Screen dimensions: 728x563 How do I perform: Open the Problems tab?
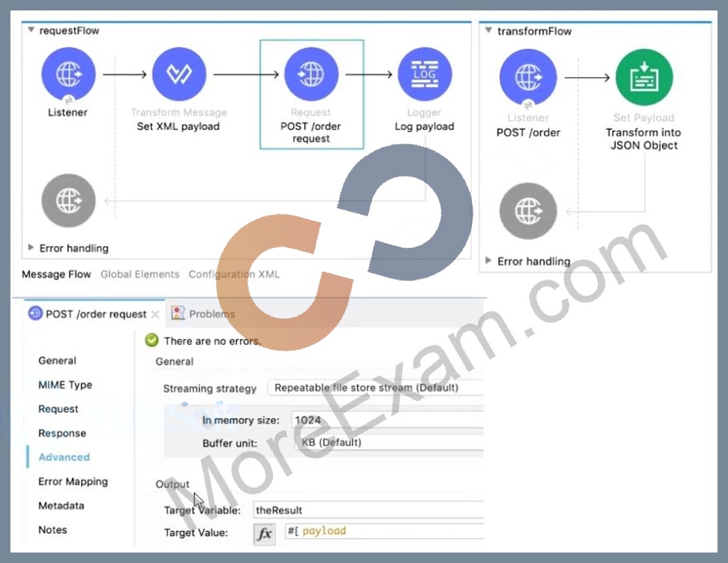pos(203,314)
